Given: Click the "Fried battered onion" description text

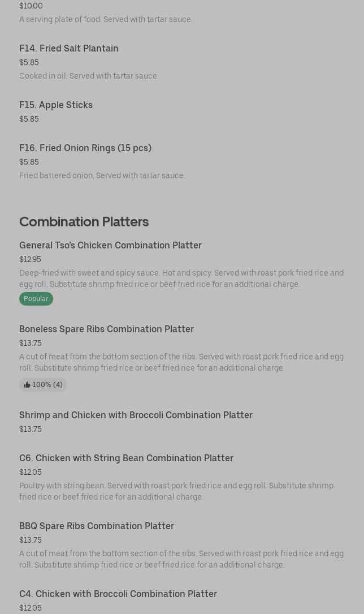Looking at the screenshot, I should tap(102, 175).
